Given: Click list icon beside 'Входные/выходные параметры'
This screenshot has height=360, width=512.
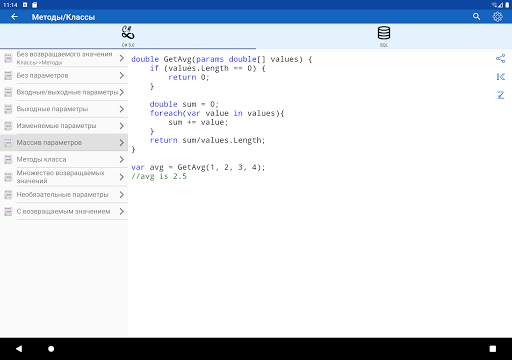Looking at the screenshot, I should point(8,92).
